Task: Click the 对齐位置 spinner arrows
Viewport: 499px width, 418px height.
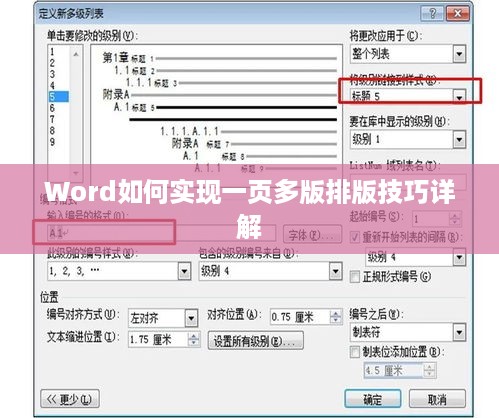Action: (336, 317)
